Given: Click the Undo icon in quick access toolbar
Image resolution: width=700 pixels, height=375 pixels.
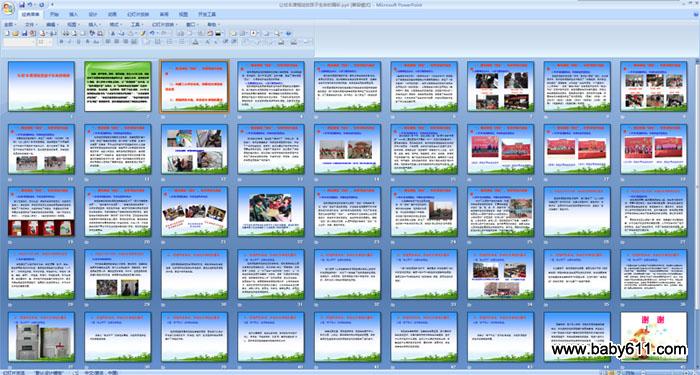Looking at the screenshot, I should click(x=30, y=4).
